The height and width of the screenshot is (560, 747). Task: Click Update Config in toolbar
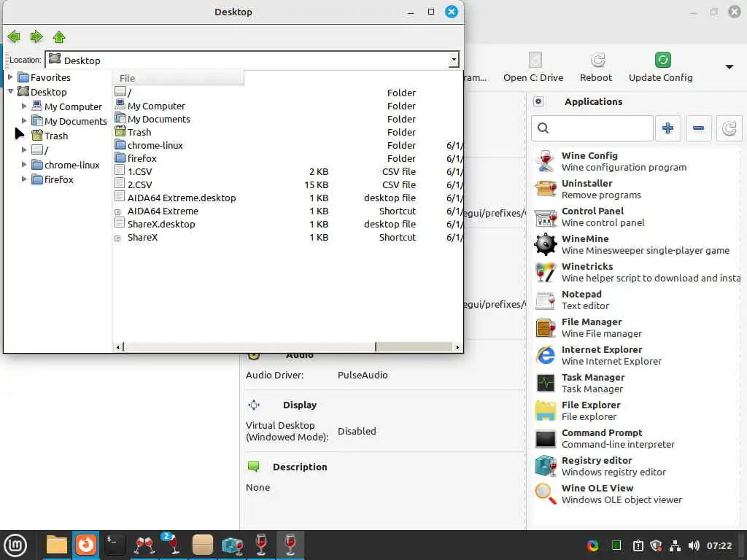coord(661,66)
